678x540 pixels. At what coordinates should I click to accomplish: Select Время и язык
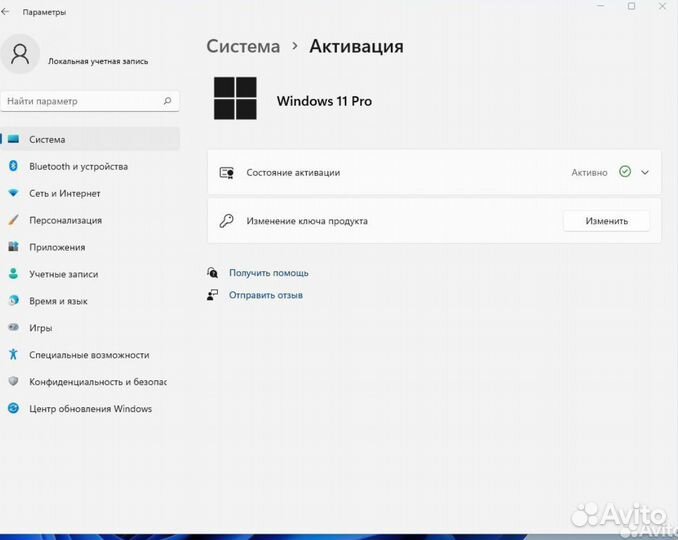click(90, 300)
